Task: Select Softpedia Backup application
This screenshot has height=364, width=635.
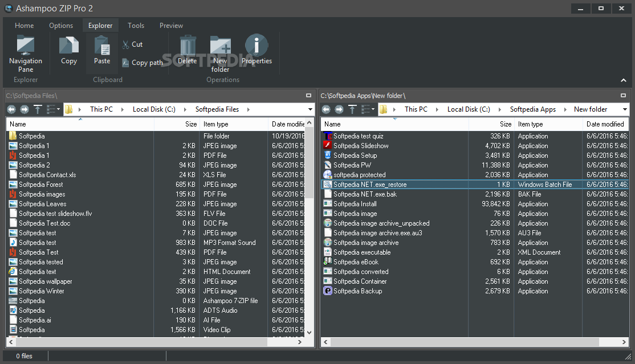Action: click(475, 291)
